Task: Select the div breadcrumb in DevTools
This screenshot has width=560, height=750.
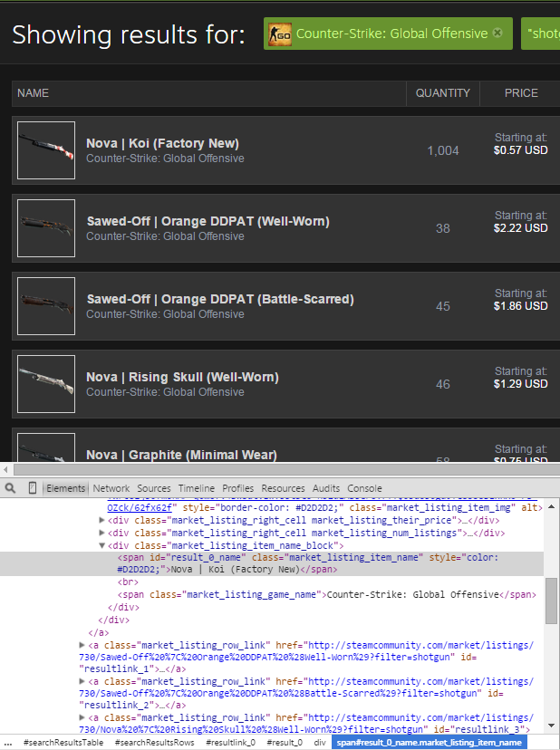Action: coord(320,743)
